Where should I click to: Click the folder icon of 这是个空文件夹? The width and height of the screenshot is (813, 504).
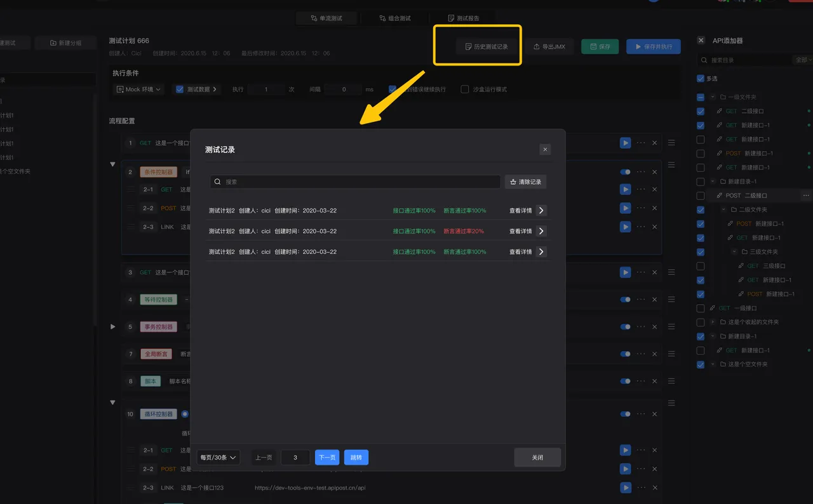723,364
